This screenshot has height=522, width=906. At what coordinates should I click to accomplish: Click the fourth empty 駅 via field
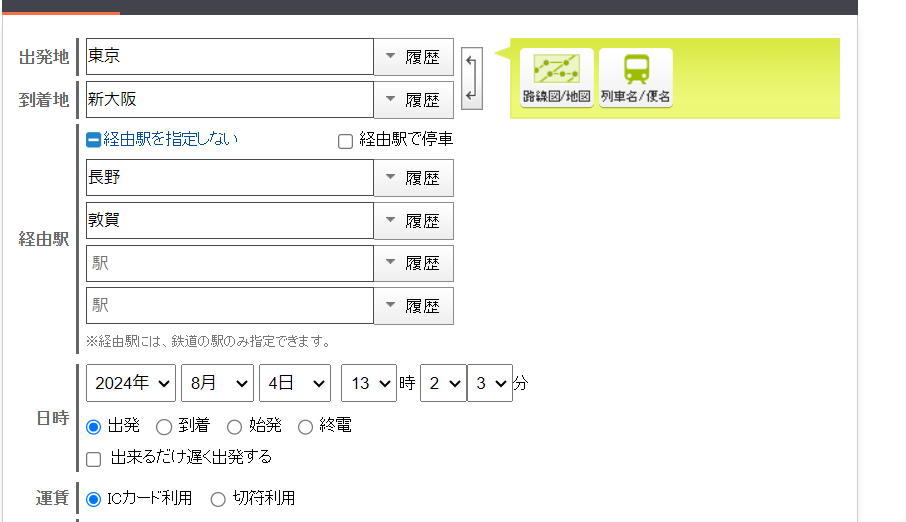[230, 305]
